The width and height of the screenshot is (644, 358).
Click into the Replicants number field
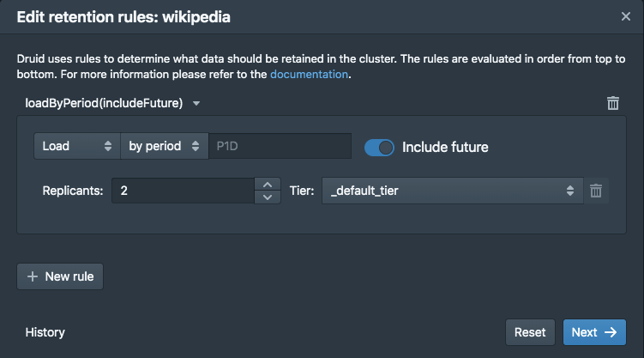pos(183,191)
